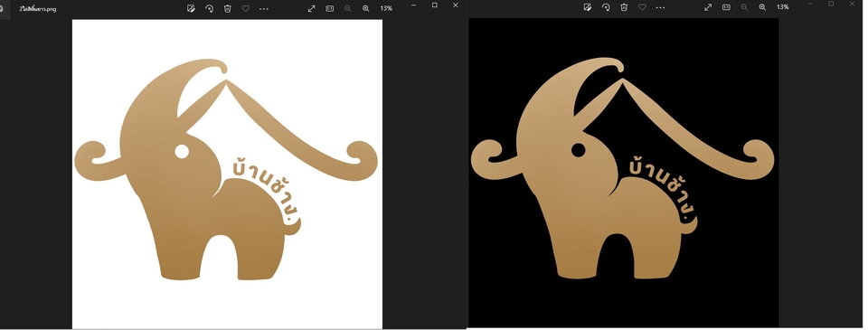Zoom in on the black-background logo
The width and height of the screenshot is (868, 330).
click(762, 7)
